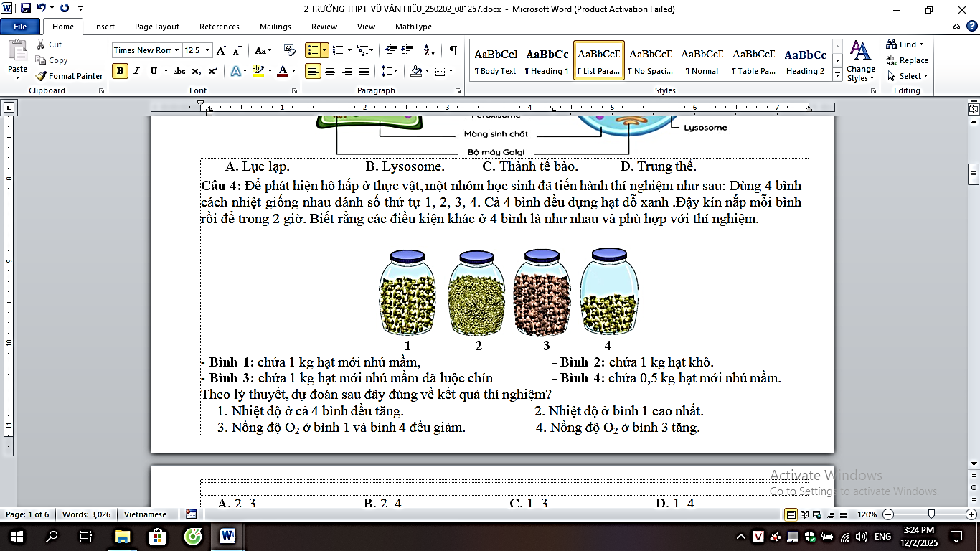Screen dimensions: 980x551
Task: Switch to the Page Layout tab
Action: tap(157, 27)
